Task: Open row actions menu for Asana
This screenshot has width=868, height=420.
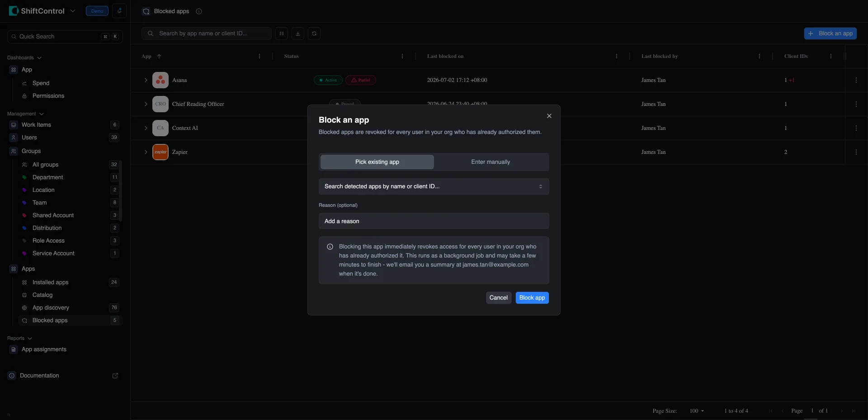Action: pyautogui.click(x=856, y=80)
